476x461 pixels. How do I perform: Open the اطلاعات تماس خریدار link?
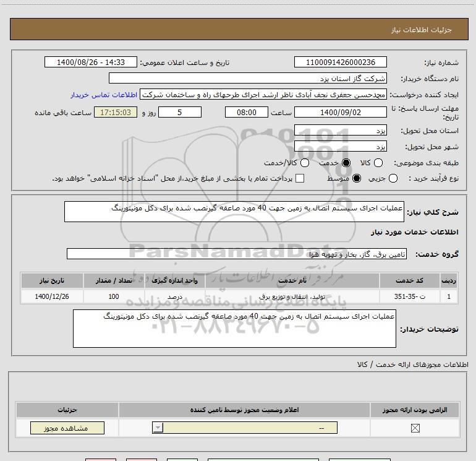coord(104,95)
